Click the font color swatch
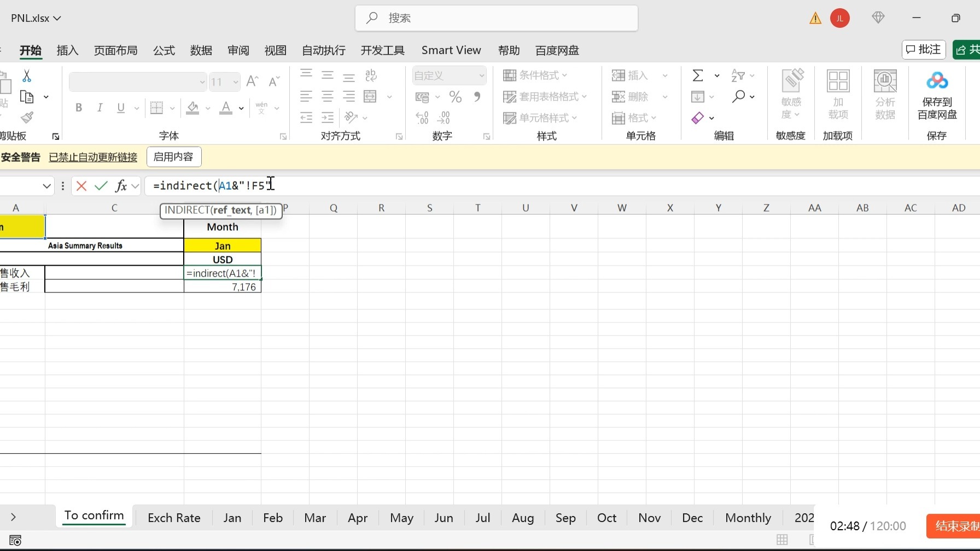 pyautogui.click(x=226, y=108)
